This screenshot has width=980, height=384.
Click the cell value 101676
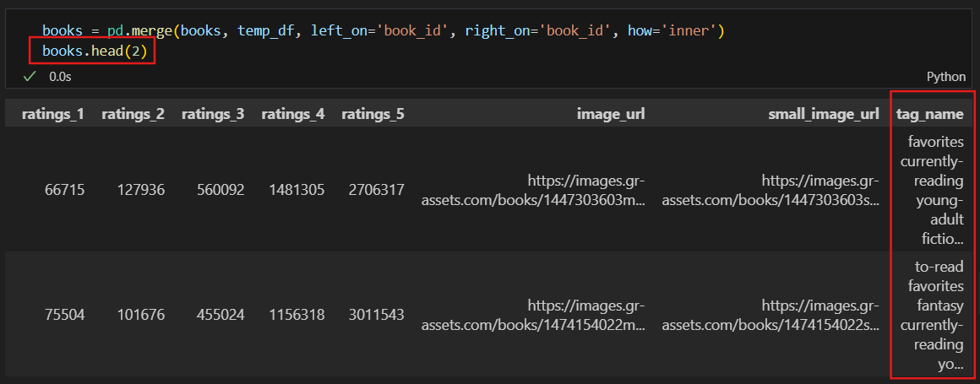point(140,315)
